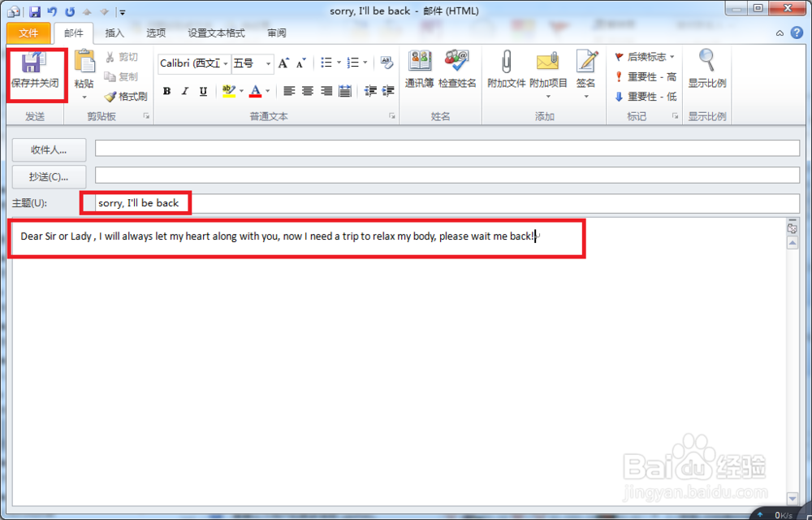Increase font size with the Grow Font icon
Screen dimensions: 812x520
point(283,63)
